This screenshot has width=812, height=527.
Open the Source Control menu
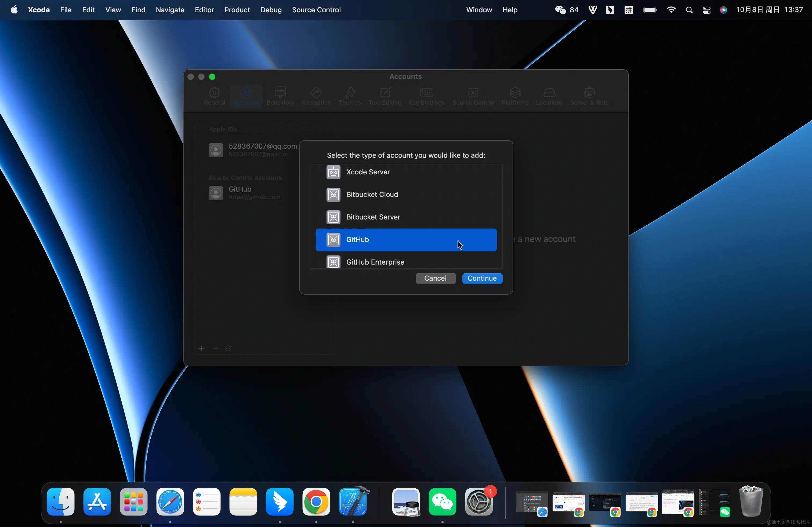tap(316, 10)
